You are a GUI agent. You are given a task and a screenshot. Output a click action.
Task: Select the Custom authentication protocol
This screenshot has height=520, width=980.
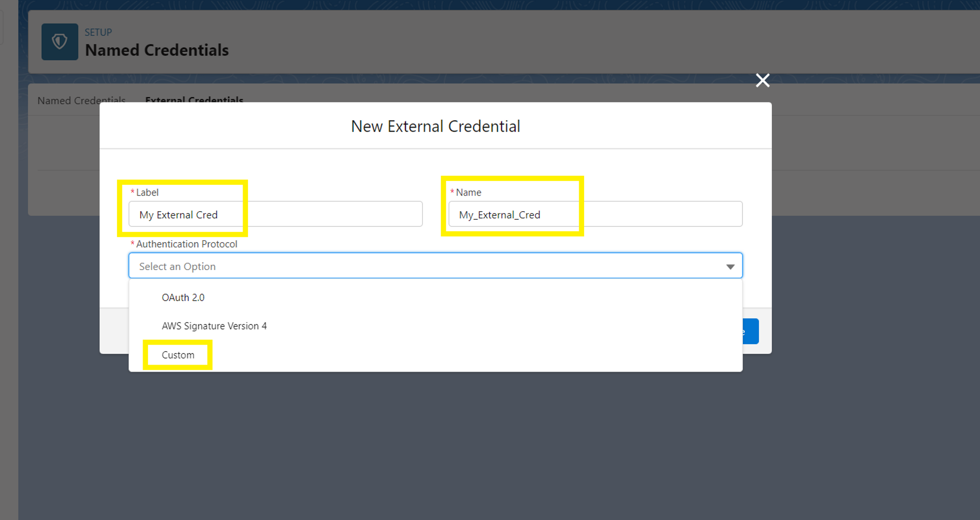(178, 354)
